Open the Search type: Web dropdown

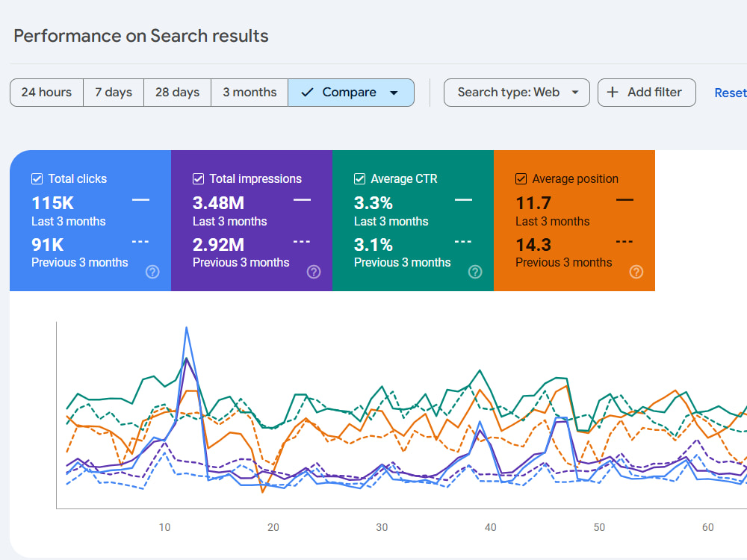click(517, 93)
